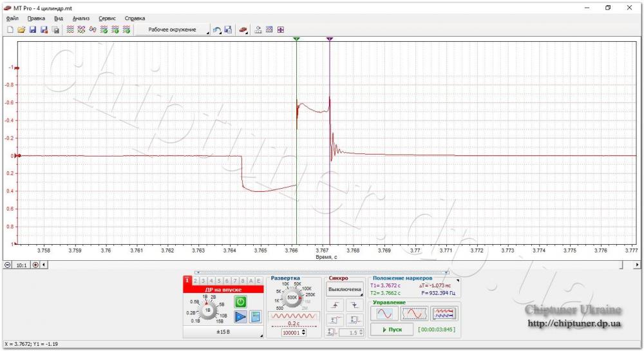The height and width of the screenshot is (351, 644).
Task: Click the ruler measurement toolbar icon
Action: (258, 30)
